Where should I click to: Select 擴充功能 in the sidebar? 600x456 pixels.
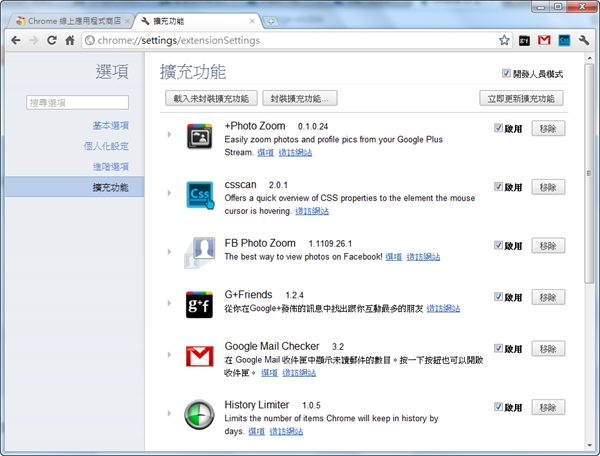tap(75, 187)
